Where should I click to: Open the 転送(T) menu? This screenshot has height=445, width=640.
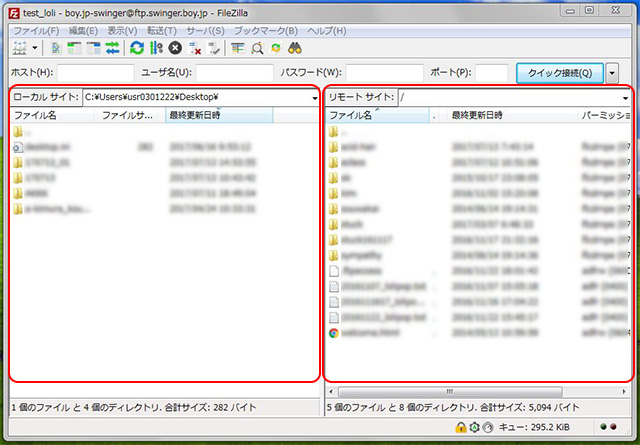pyautogui.click(x=162, y=31)
